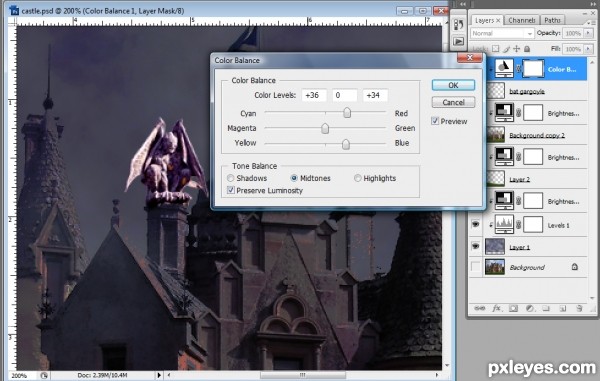Click chain link icon on Levels 1 layer
Viewport: 600px width, 381px height.
518,225
